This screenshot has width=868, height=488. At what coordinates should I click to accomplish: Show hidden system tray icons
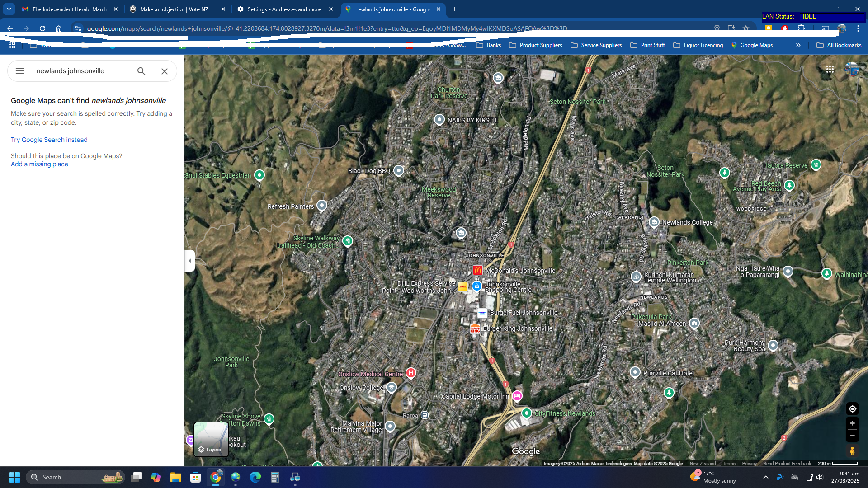pyautogui.click(x=765, y=477)
